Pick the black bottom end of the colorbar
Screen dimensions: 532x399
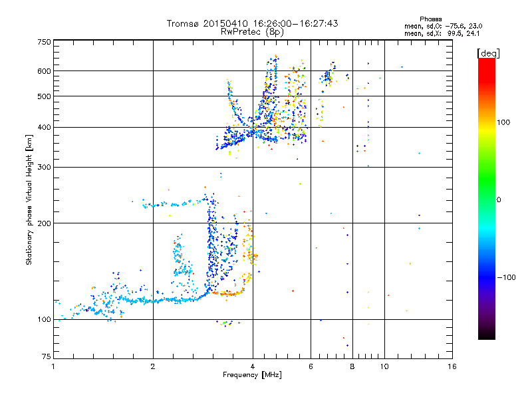[487, 334]
